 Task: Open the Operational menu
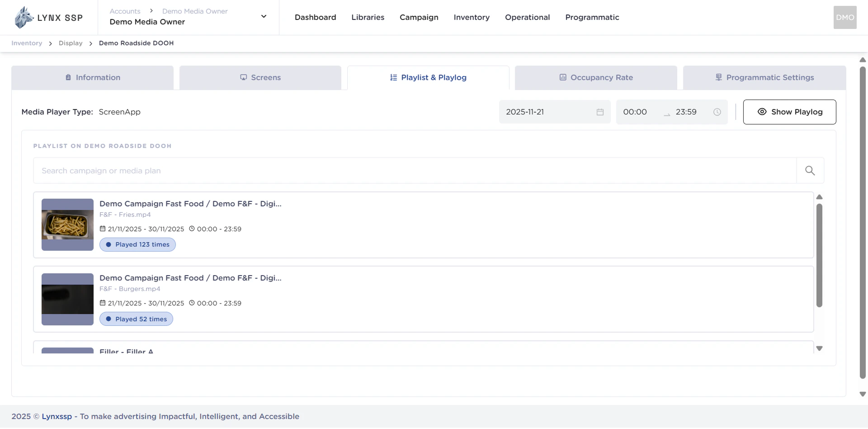click(x=527, y=17)
